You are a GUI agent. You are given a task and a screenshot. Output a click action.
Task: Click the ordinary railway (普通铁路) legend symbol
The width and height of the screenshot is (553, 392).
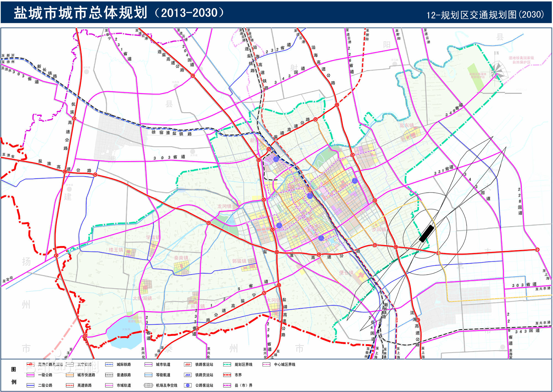point(109,375)
